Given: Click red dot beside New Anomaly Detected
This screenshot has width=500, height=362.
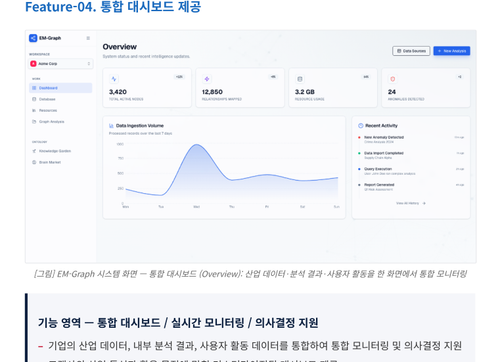Looking at the screenshot, I should (359, 137).
